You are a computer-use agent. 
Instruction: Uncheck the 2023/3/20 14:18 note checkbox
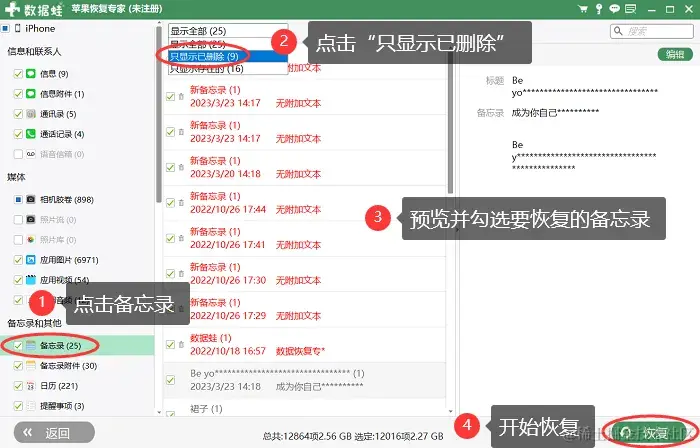171,167
